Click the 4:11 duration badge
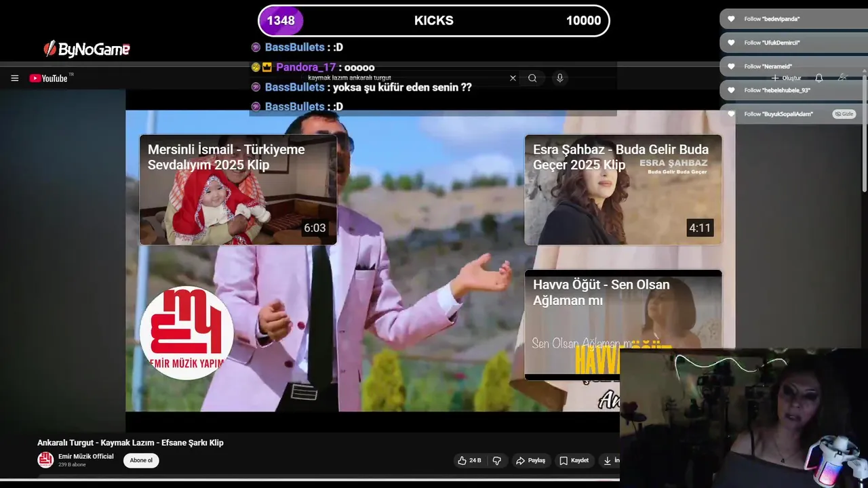Image resolution: width=868 pixels, height=488 pixels. pos(700,228)
